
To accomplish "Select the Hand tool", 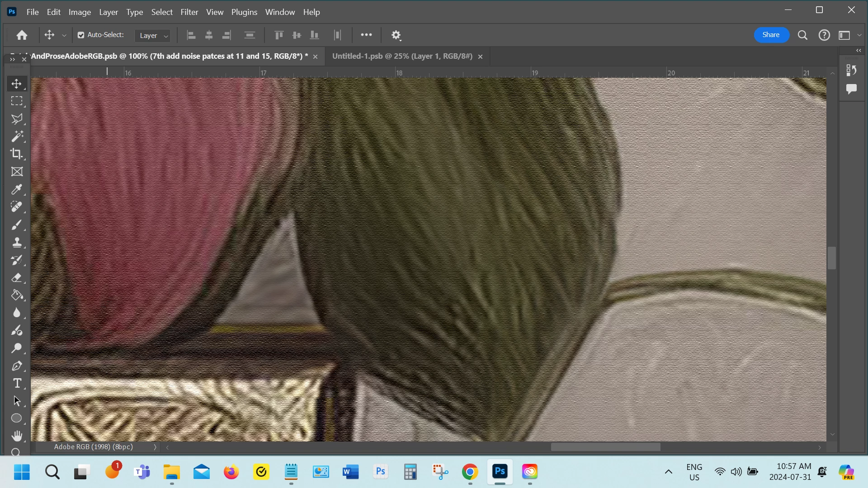I will [17, 436].
